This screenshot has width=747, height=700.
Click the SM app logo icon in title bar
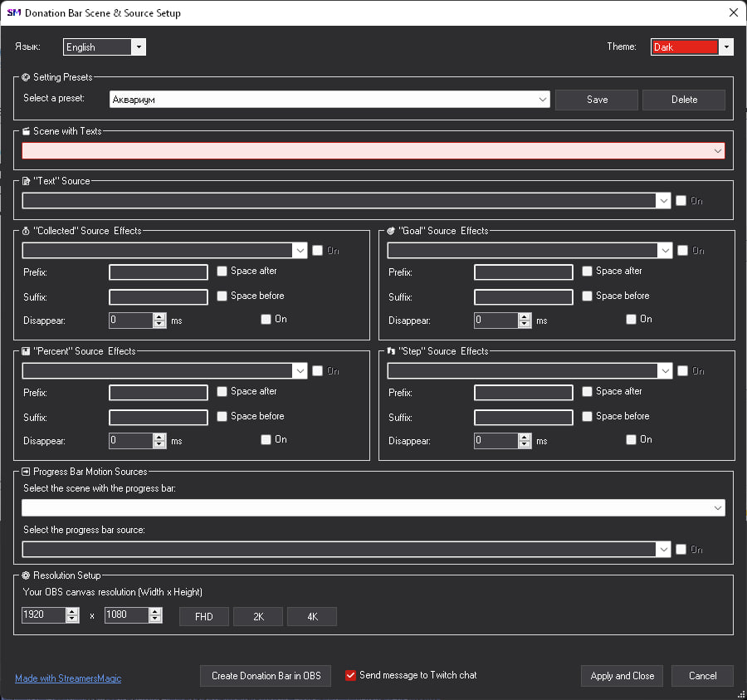(x=14, y=13)
